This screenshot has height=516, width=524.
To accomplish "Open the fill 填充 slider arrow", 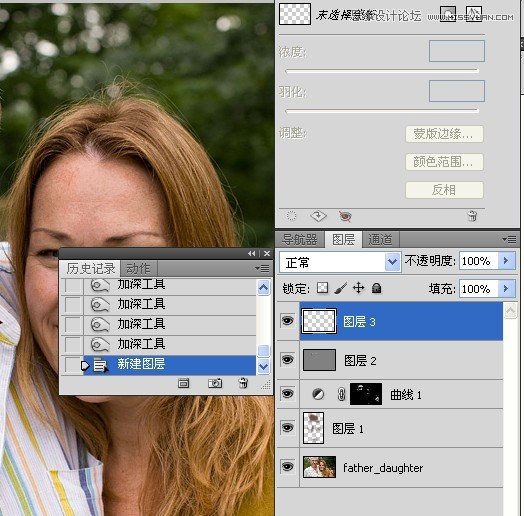I will coord(506,288).
